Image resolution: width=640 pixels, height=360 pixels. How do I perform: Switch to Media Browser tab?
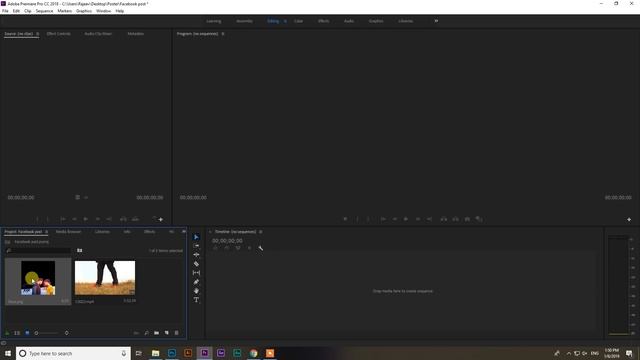point(68,232)
